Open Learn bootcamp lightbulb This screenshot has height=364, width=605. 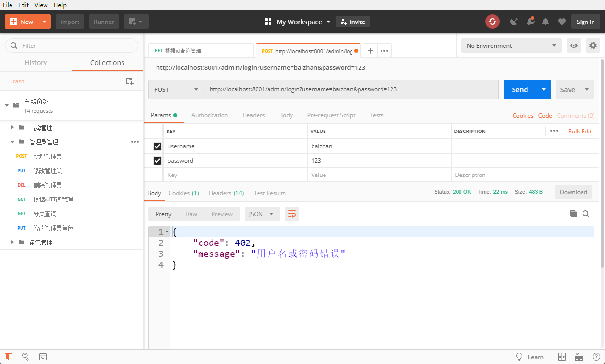(519, 357)
